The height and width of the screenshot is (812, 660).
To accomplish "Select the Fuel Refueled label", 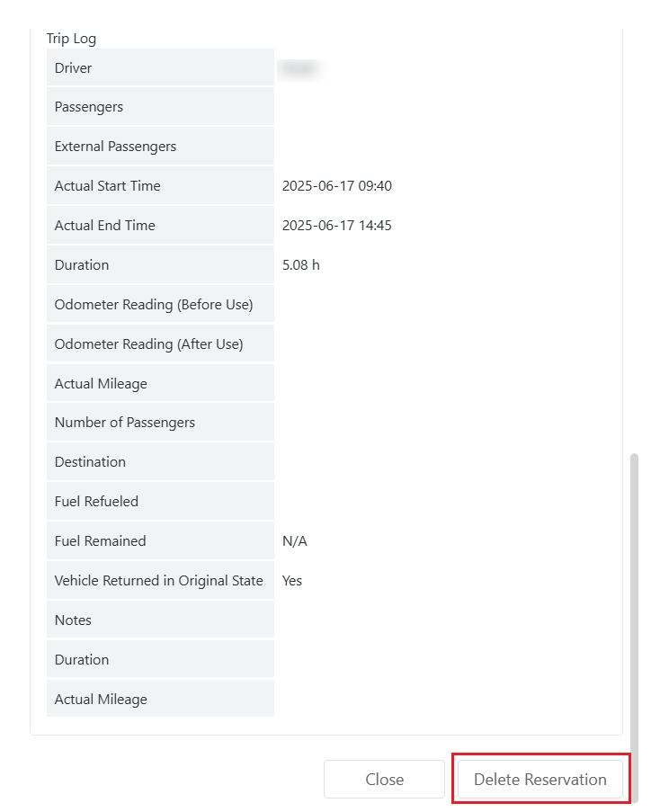I will [96, 502].
